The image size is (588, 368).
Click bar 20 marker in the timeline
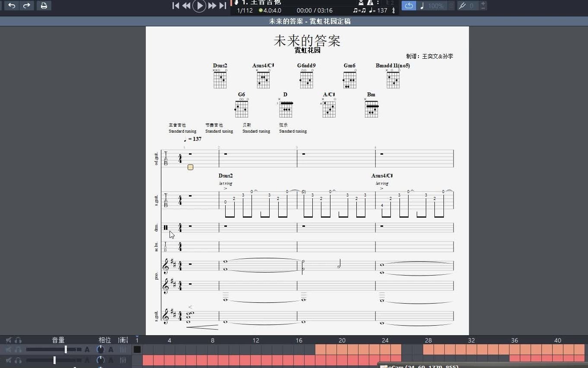pos(342,340)
